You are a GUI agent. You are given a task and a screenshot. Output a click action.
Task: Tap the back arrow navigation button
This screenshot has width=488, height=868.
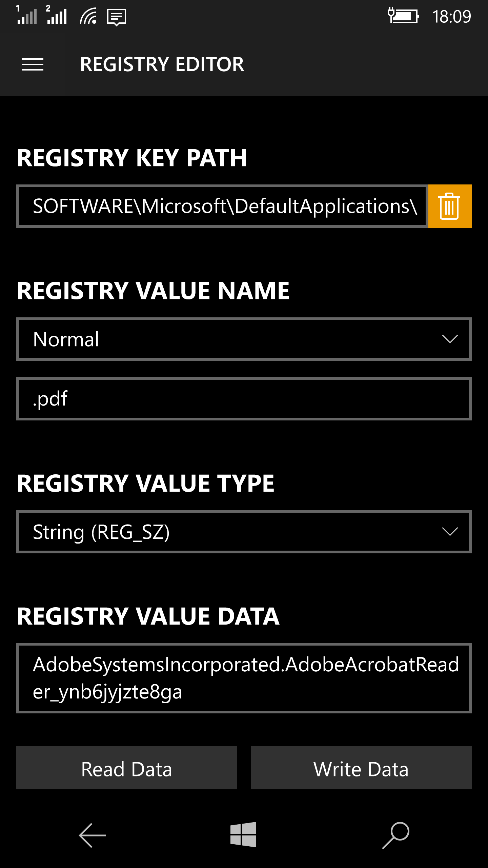point(92,835)
